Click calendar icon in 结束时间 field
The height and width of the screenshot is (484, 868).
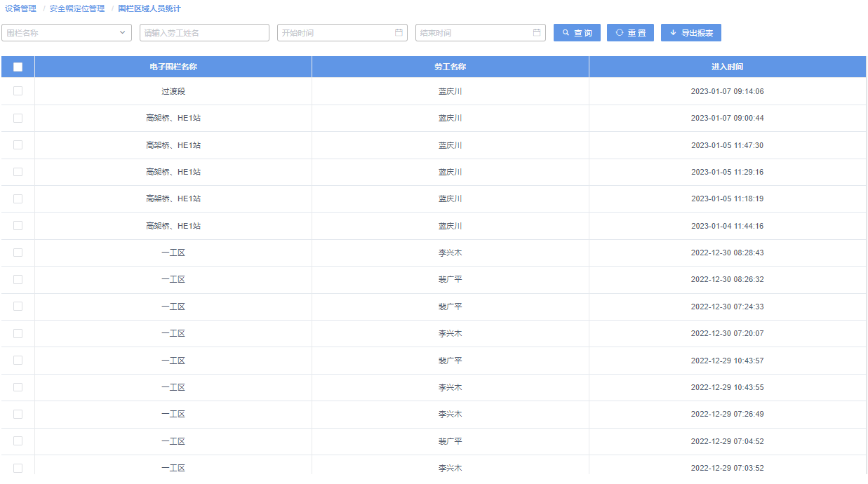coord(537,33)
